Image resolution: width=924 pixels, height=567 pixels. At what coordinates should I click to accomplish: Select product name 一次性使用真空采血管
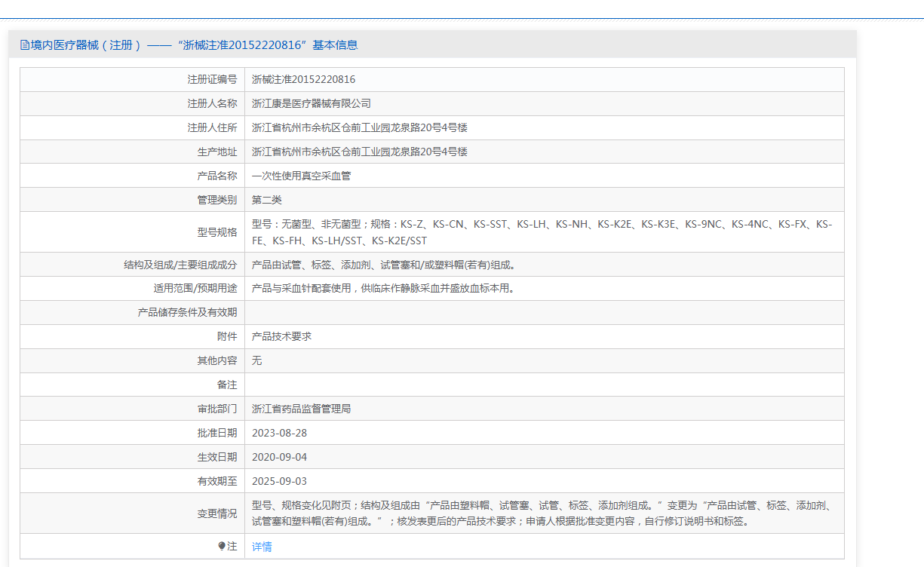click(x=301, y=176)
